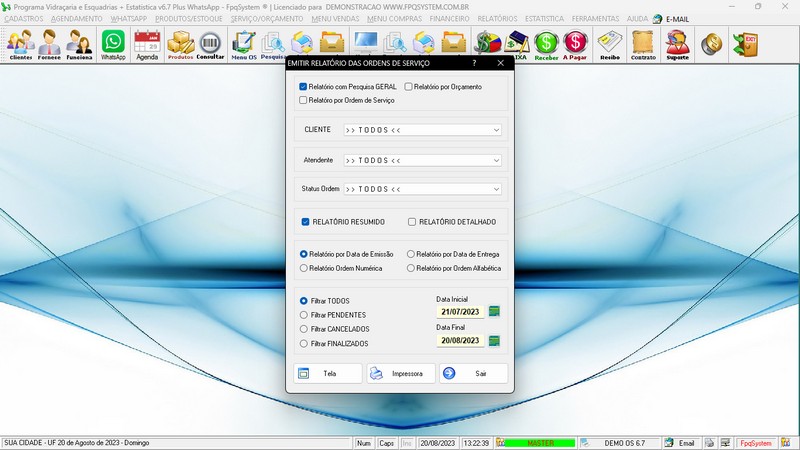Image resolution: width=800 pixels, height=450 pixels.
Task: Open the Atendente dropdown list
Action: pos(496,160)
